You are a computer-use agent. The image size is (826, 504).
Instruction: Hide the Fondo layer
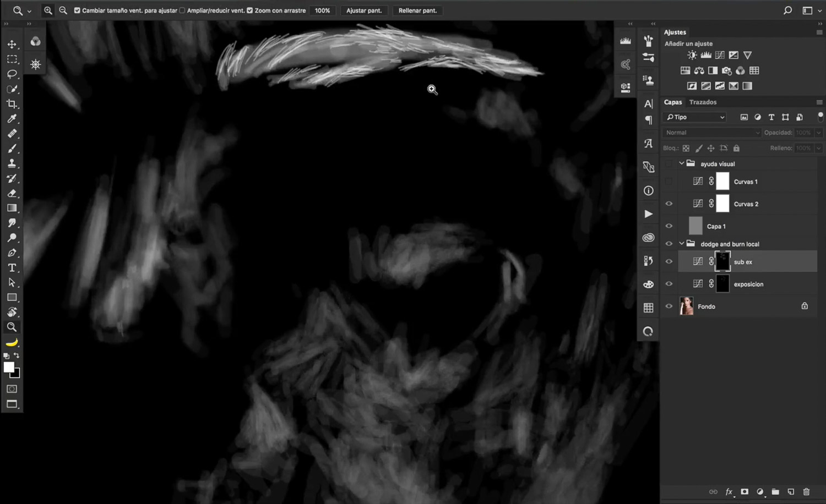(669, 306)
